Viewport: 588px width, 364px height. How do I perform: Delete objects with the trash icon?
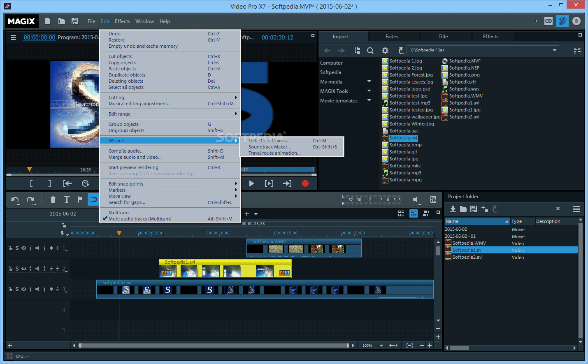53,200
